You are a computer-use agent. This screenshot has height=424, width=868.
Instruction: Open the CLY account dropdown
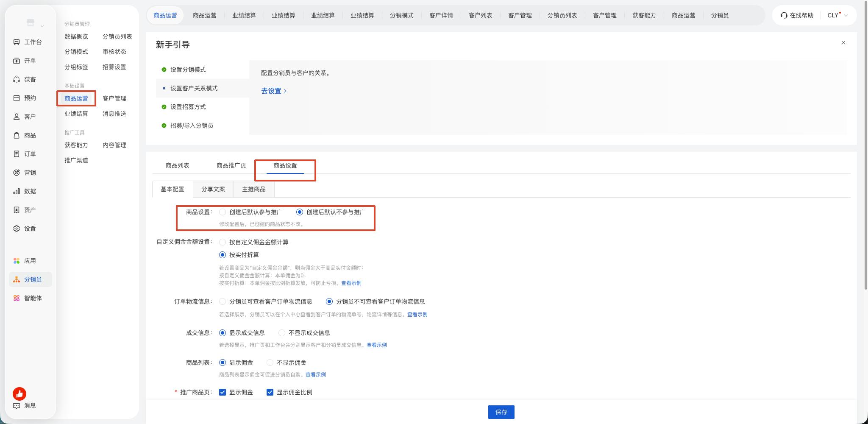coord(837,15)
